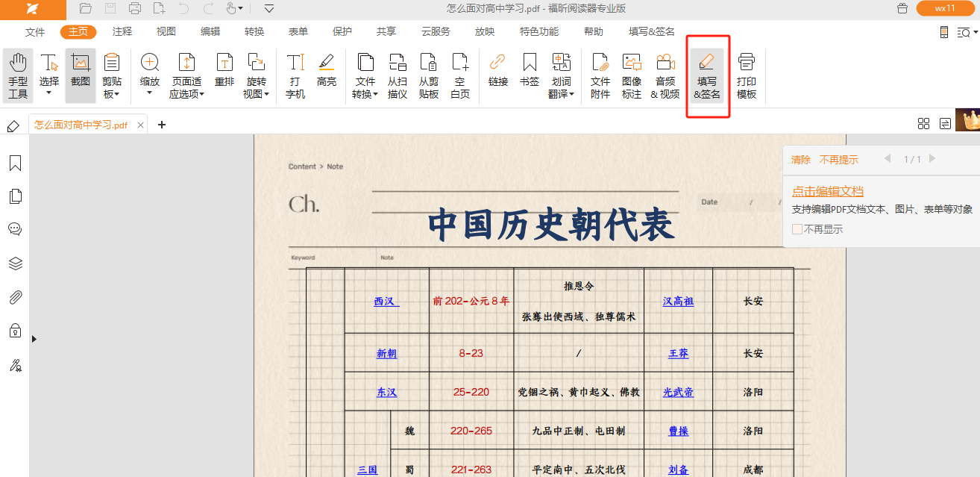
Task: Open the 转换 ribbon tab
Action: click(x=254, y=32)
